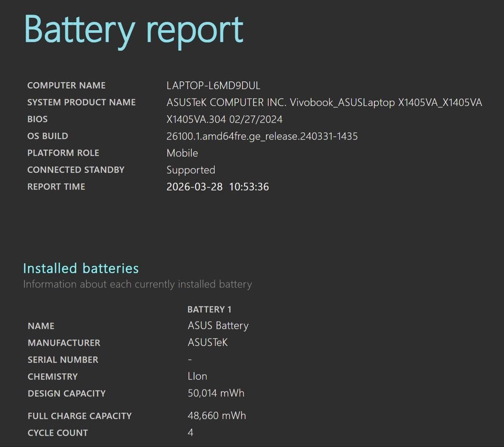Viewport: 504px width, 447px height.
Task: Select the COMPUTER NAME label
Action: click(x=67, y=85)
